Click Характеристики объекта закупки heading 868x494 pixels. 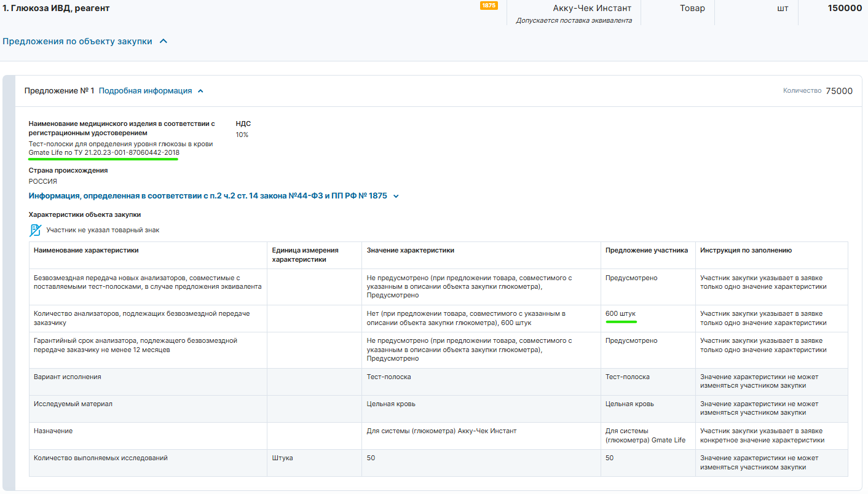(x=85, y=214)
